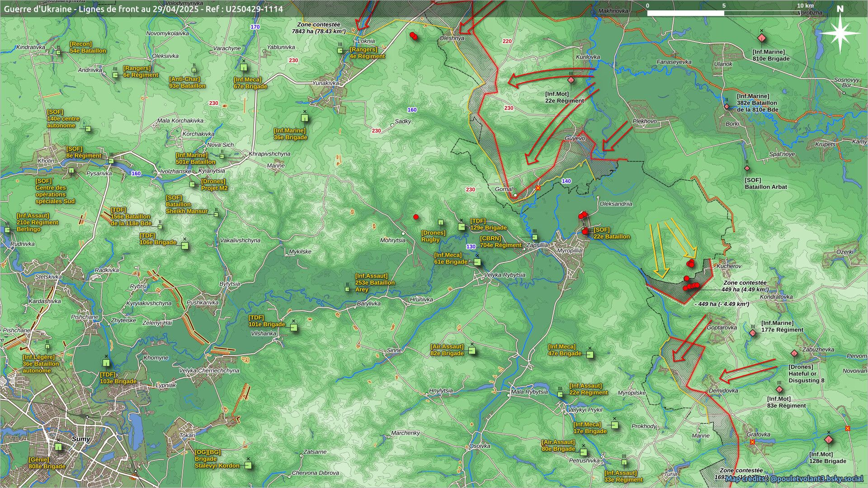The width and height of the screenshot is (868, 488).
Task: Click the 128e Brigade diamond unit marker
Action: 828,440
